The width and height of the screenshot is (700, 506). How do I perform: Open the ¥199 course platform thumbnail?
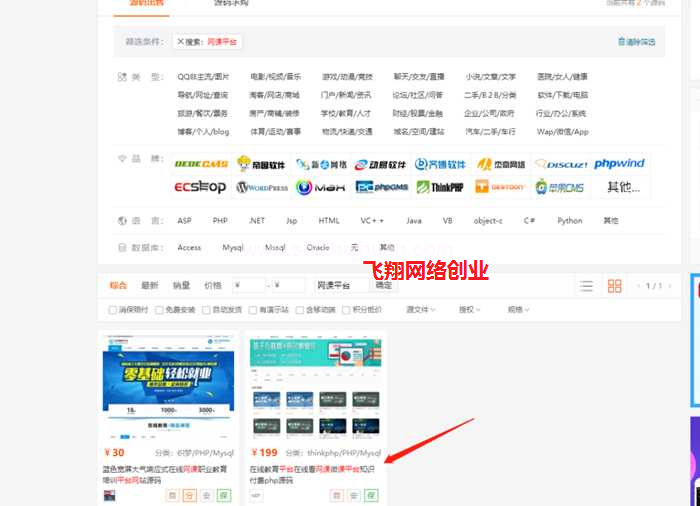pyautogui.click(x=316, y=388)
